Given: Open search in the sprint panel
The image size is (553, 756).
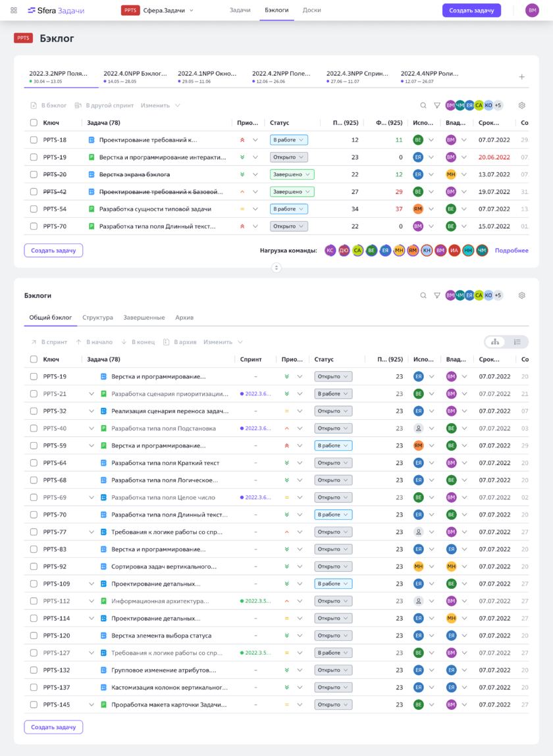Looking at the screenshot, I should point(423,105).
